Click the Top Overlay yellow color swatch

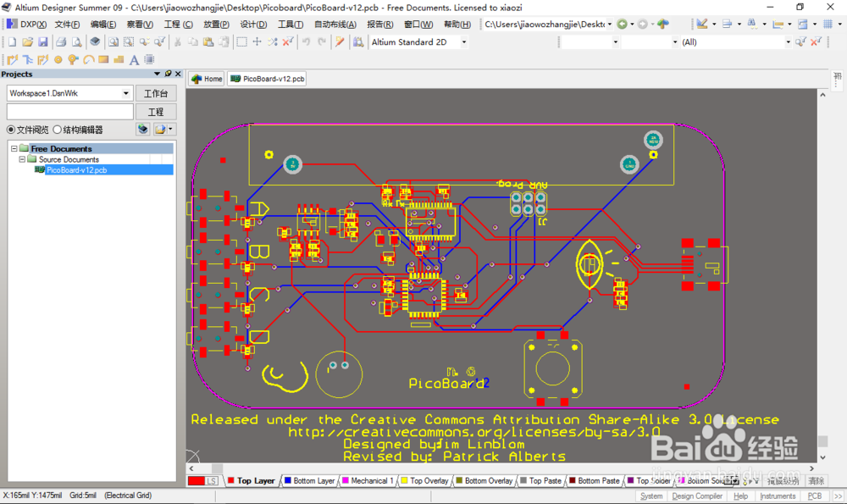[403, 480]
